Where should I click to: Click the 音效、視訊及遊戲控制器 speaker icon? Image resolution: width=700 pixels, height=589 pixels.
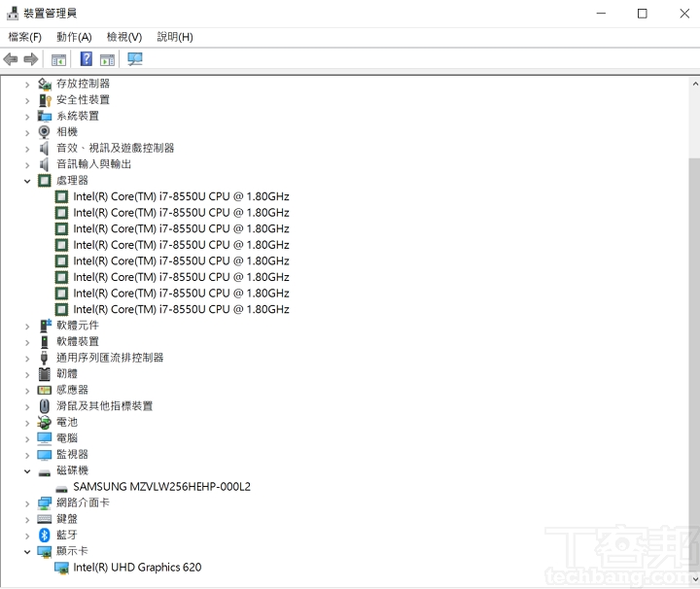click(44, 148)
